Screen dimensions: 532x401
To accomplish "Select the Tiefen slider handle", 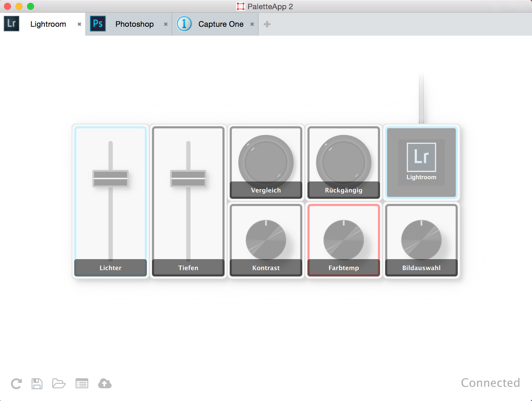I will (x=188, y=178).
